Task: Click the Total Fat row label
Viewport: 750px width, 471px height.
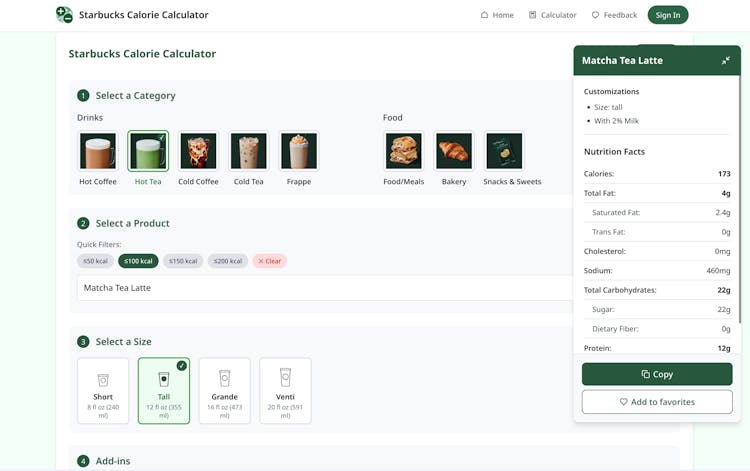Action: pos(599,193)
